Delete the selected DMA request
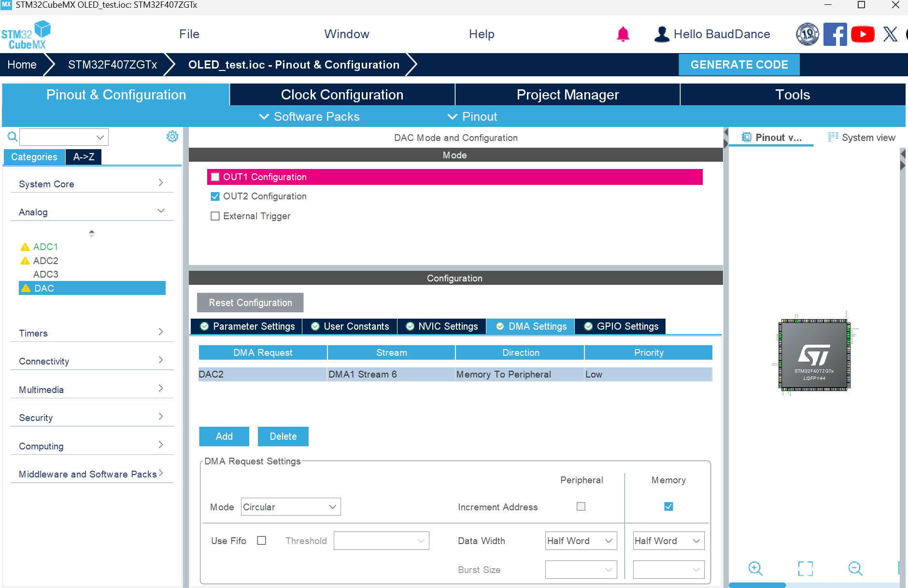This screenshot has height=588, width=908. (x=283, y=436)
